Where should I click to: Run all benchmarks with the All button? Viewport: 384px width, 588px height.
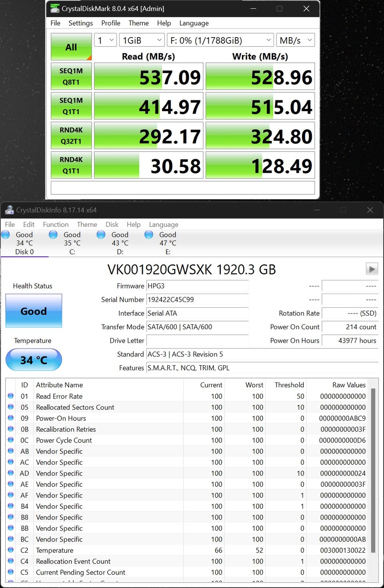tap(71, 47)
